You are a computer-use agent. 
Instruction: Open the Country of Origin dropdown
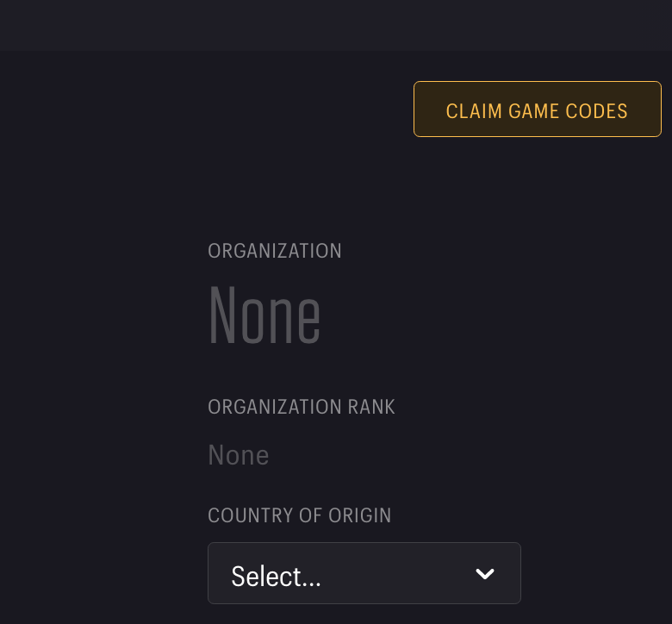tap(364, 573)
